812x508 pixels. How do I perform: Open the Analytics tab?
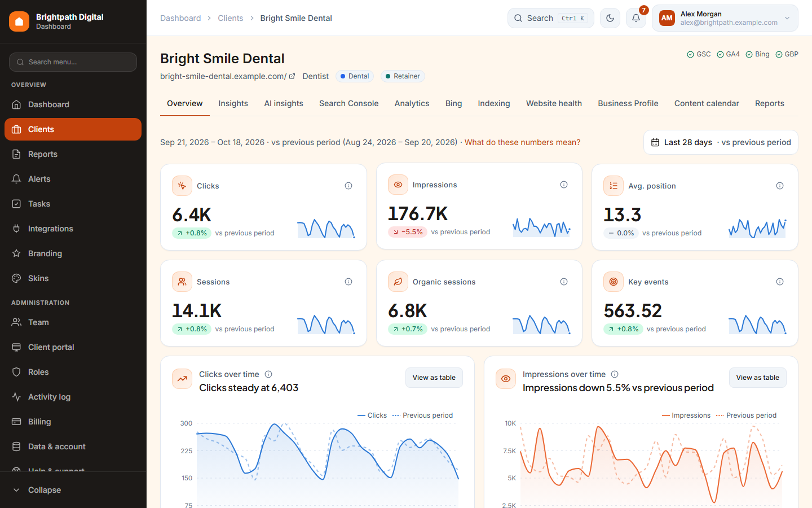(412, 103)
